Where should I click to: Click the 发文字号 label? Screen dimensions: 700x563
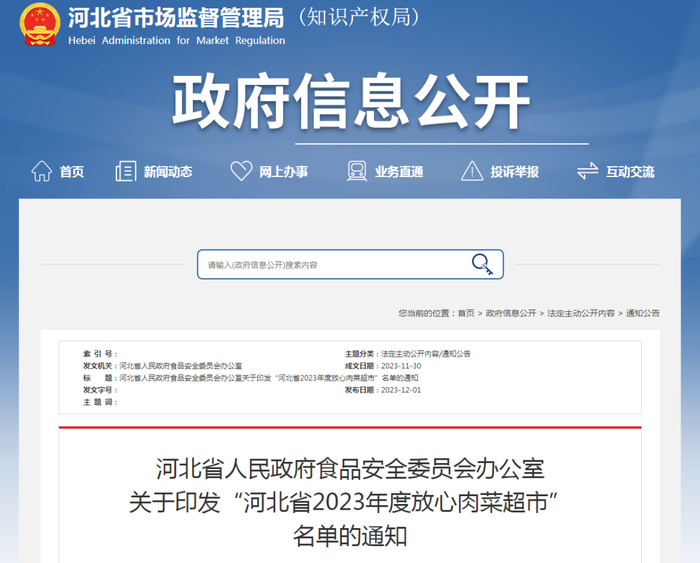(100, 390)
